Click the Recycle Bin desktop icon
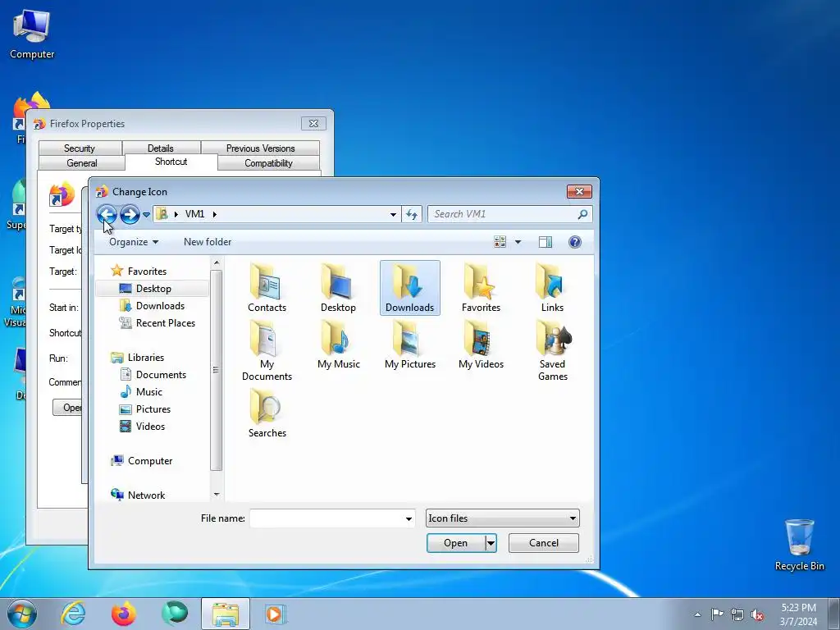The width and height of the screenshot is (840, 630). click(799, 545)
